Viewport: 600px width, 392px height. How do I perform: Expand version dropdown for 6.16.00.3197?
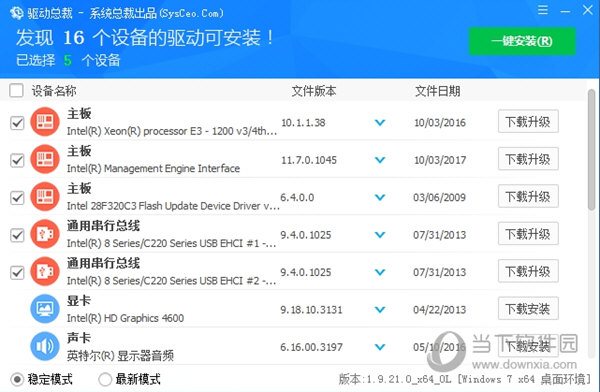click(x=380, y=347)
